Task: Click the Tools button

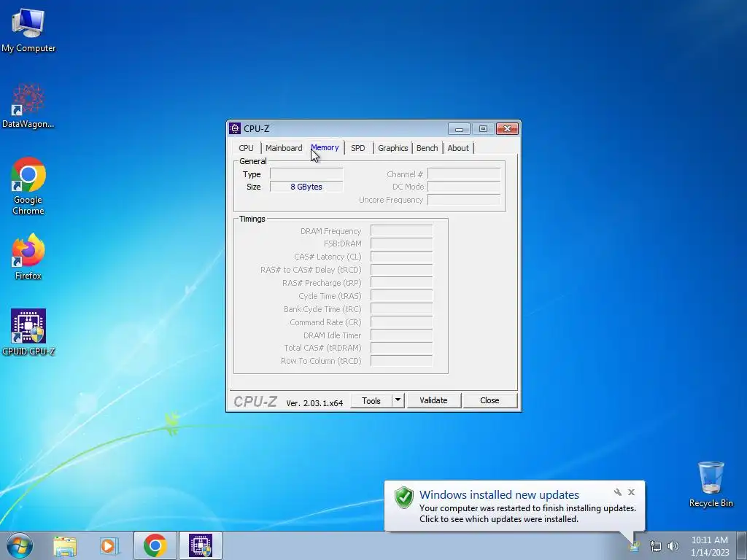Action: point(371,400)
